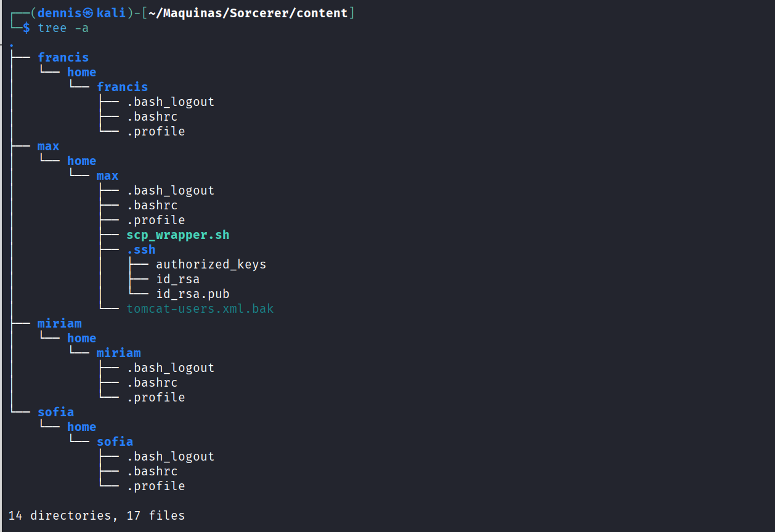Click the id_rsa private key file
The image size is (775, 532).
177,279
